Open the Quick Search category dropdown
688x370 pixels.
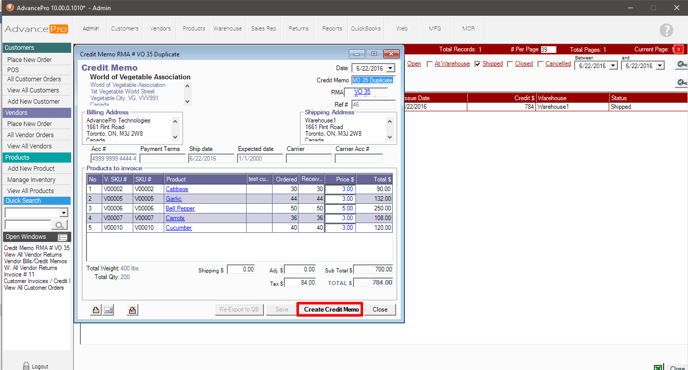pyautogui.click(x=64, y=212)
